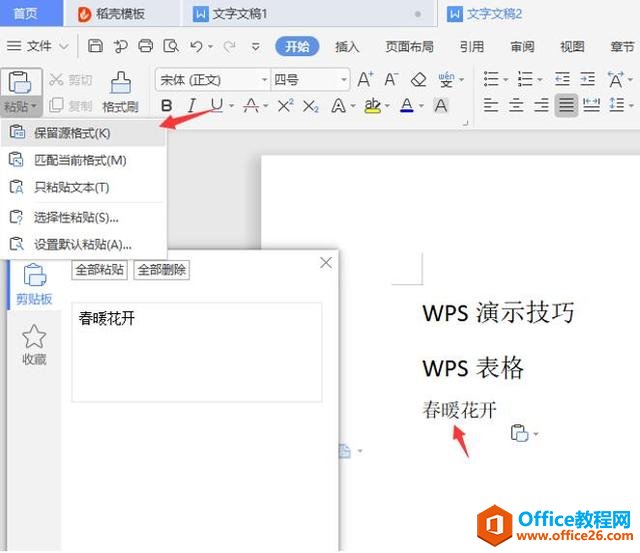Open 选择性粘贴(S)... dialog
This screenshot has height=553, width=640.
pos(84,217)
